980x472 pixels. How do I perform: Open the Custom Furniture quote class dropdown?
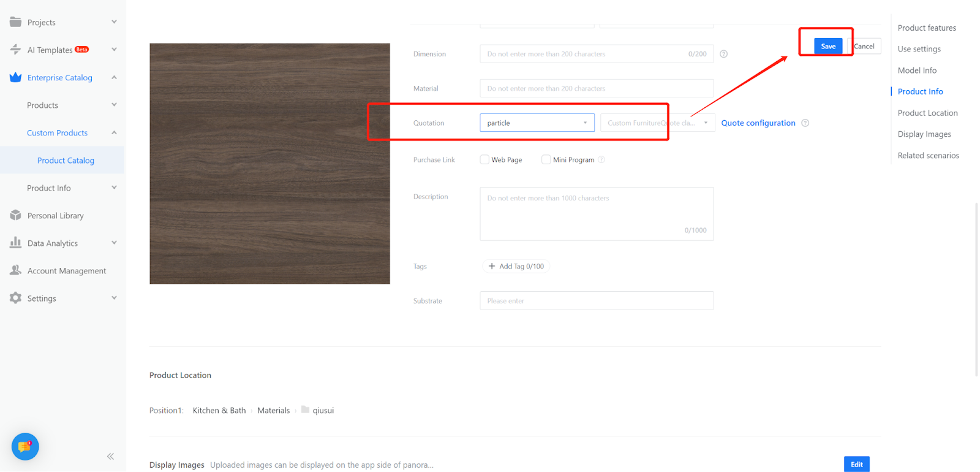pos(657,123)
